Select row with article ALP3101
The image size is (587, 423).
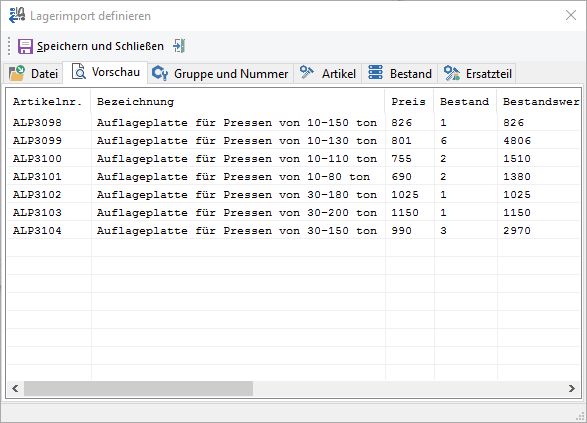[294, 176]
